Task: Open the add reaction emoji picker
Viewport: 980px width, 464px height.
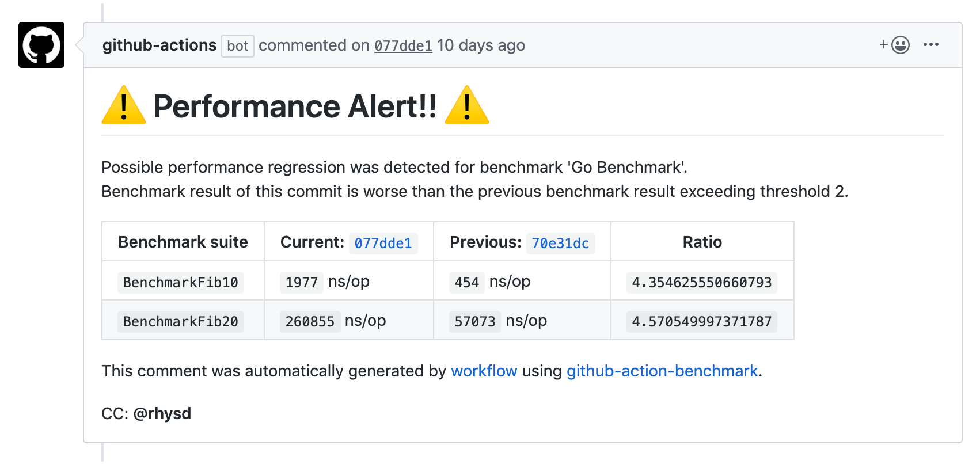Action: 895,45
